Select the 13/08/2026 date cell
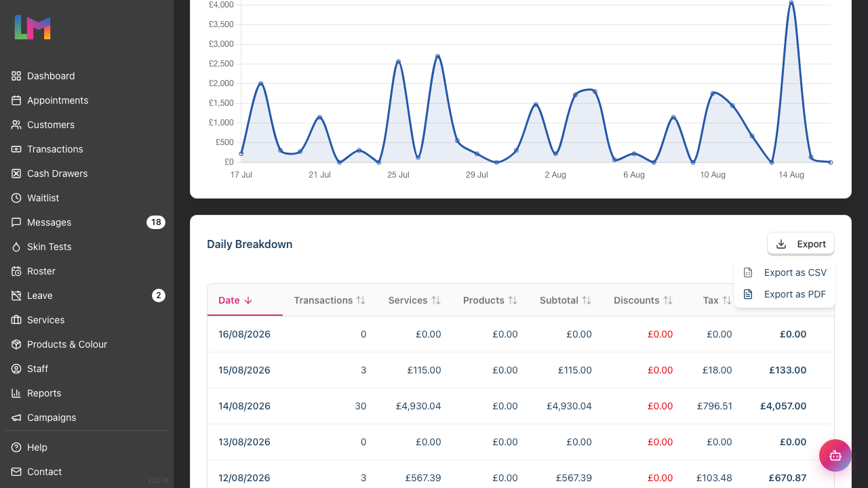 tap(244, 442)
